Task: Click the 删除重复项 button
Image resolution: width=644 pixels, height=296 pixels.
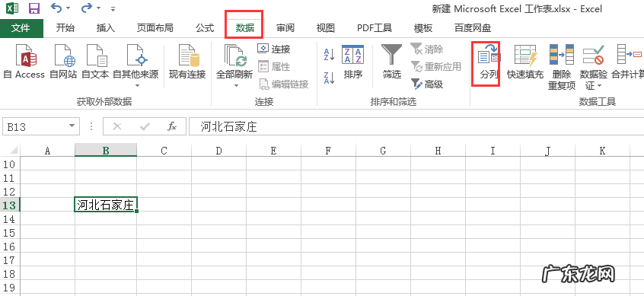Action: [x=562, y=66]
